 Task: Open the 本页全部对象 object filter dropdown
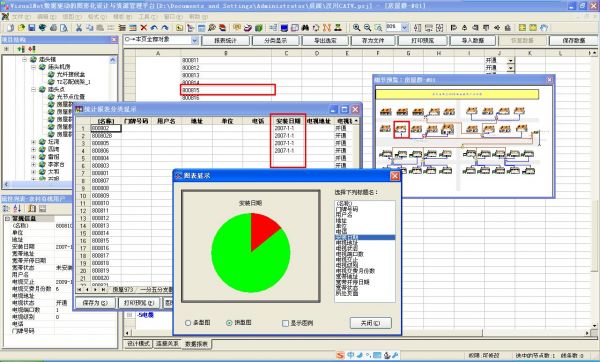(x=195, y=40)
